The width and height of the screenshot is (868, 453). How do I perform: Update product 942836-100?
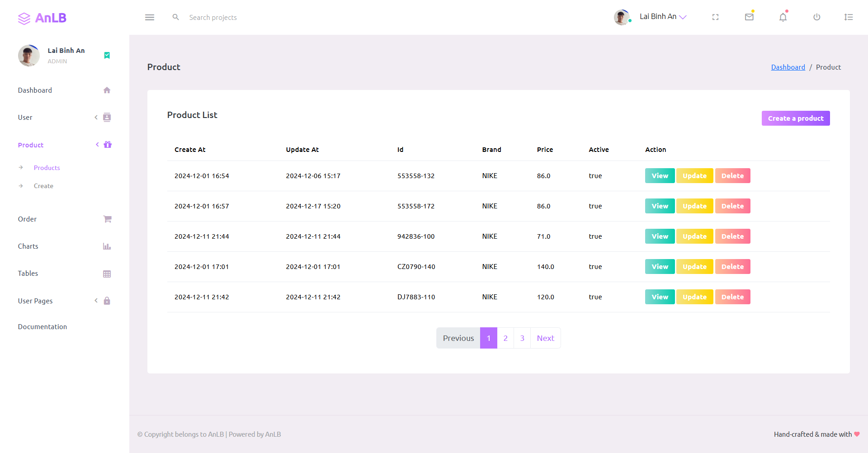coord(694,236)
